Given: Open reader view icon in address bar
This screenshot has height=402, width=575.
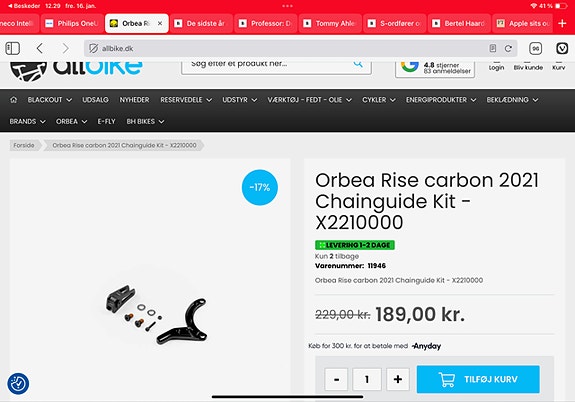Looking at the screenshot, I should pyautogui.click(x=493, y=48).
